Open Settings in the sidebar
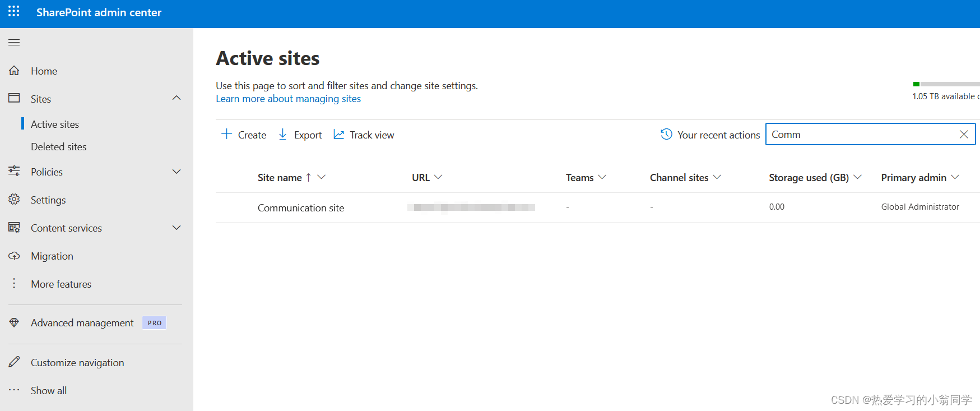 point(48,200)
